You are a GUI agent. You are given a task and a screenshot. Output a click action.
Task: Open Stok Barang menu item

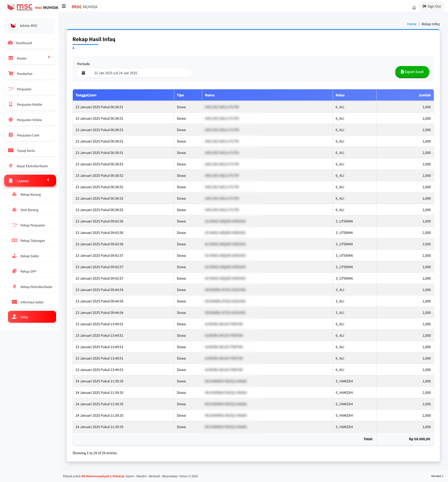click(29, 210)
